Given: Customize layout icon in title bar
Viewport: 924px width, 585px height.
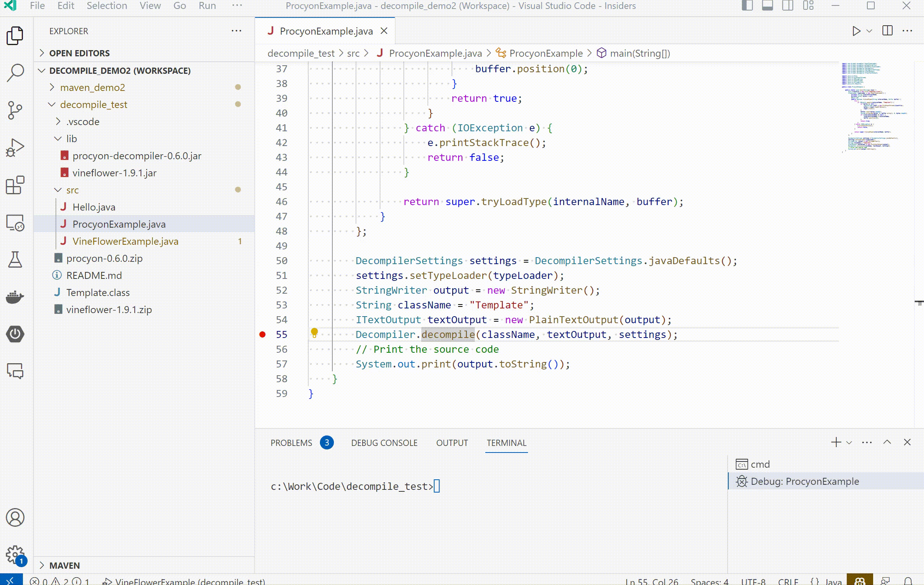Looking at the screenshot, I should pos(808,6).
